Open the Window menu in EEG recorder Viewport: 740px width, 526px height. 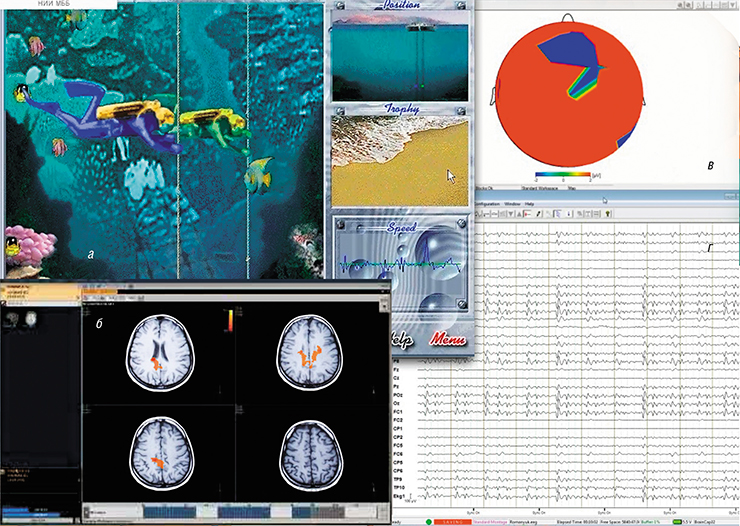(512, 204)
